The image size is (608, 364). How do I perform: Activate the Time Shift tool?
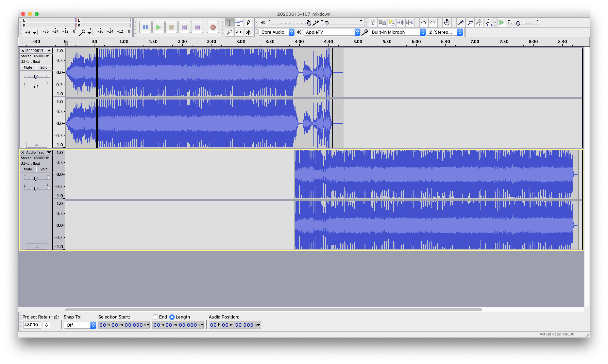pyautogui.click(x=238, y=32)
